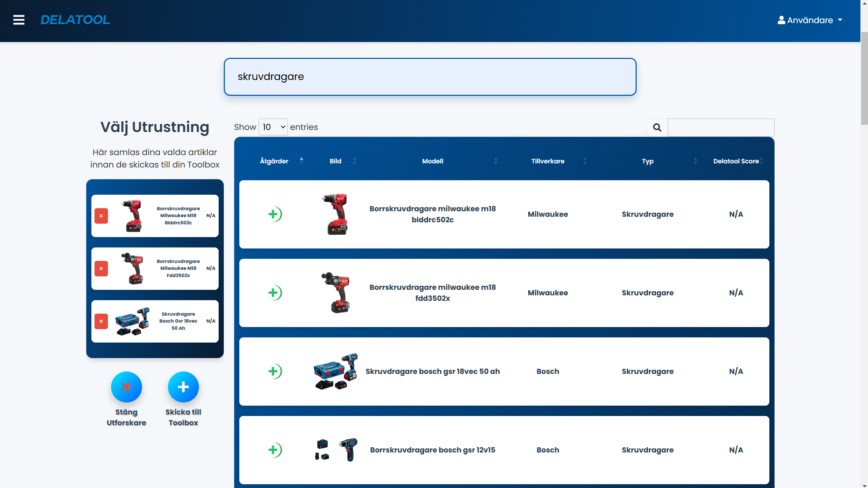Open Milwaukee m18 fdd3502x table image

point(336,293)
